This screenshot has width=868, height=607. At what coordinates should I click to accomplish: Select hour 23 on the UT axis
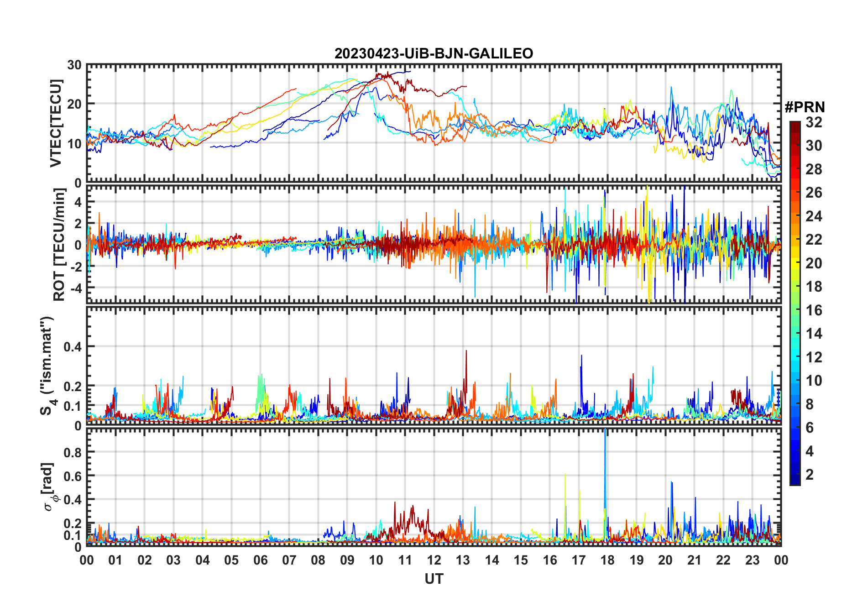tap(752, 560)
